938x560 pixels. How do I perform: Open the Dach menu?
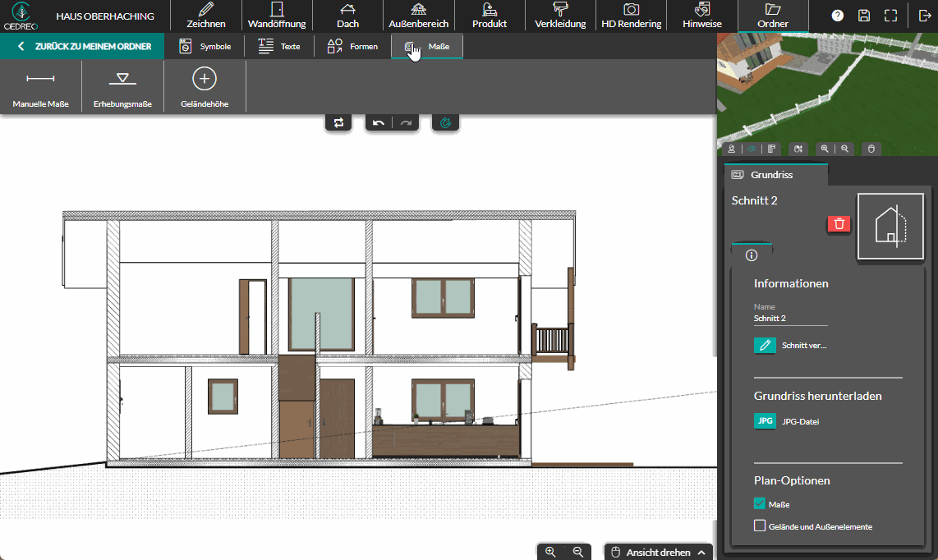[347, 16]
